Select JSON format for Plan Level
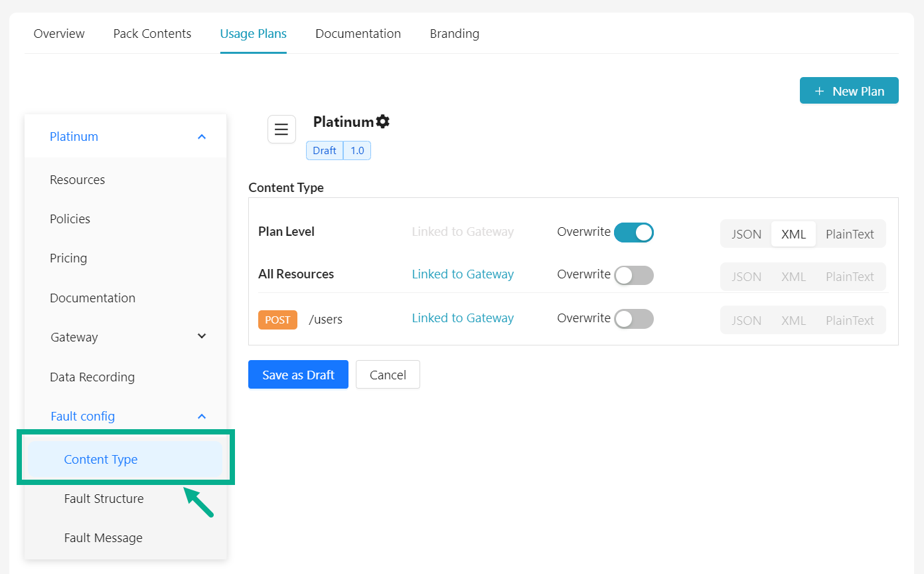The width and height of the screenshot is (924, 574). (746, 233)
